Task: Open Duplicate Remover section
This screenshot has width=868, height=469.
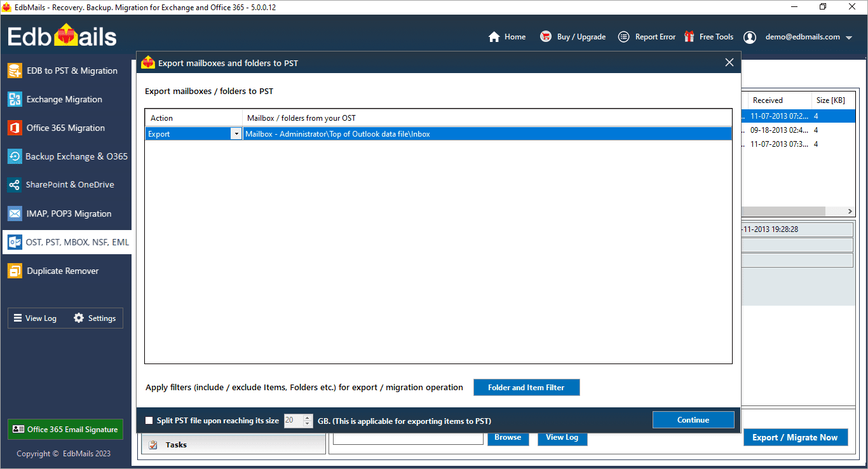Action: click(x=67, y=271)
